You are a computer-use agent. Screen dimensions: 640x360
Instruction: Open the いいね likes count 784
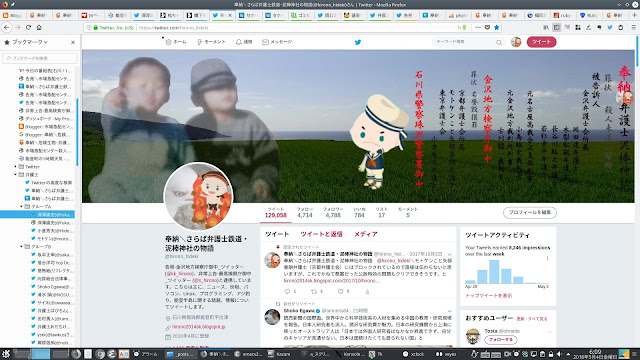point(359,212)
